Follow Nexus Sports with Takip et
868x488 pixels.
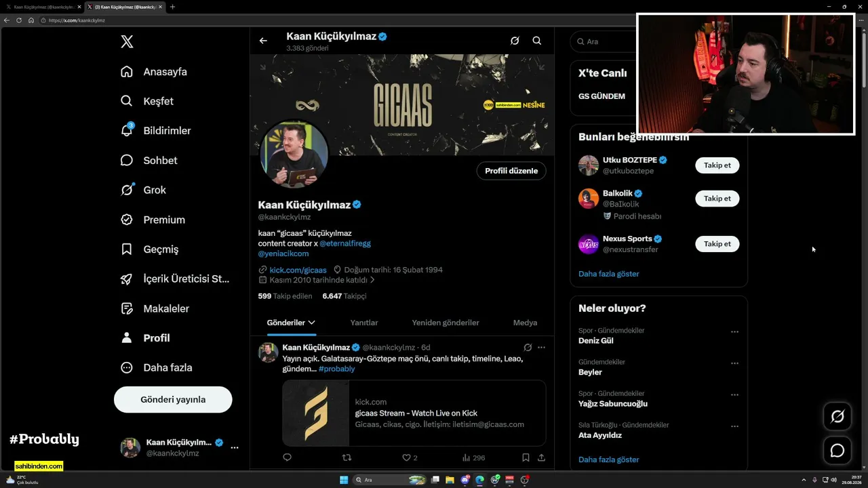coord(717,244)
